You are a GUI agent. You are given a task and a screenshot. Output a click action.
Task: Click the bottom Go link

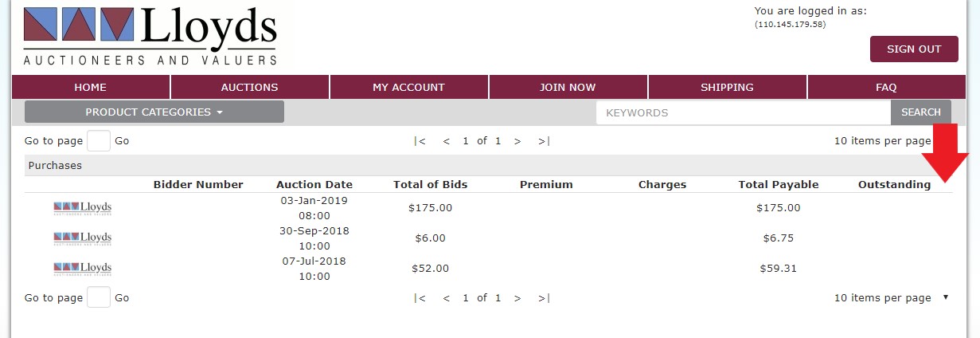click(x=122, y=298)
